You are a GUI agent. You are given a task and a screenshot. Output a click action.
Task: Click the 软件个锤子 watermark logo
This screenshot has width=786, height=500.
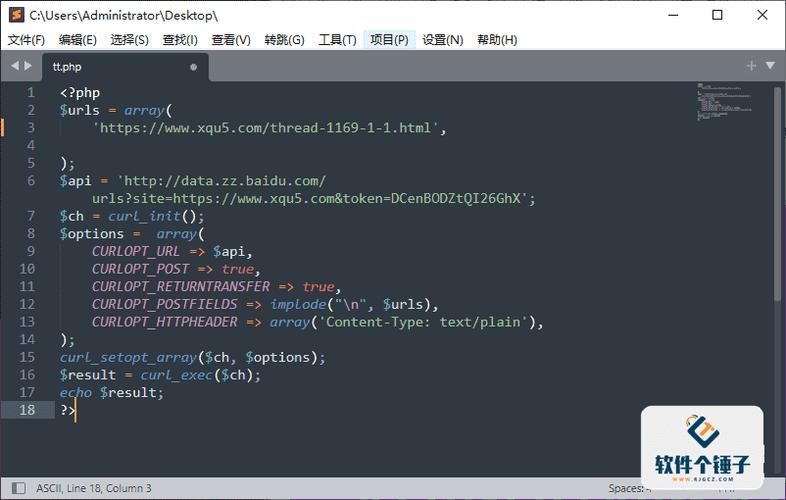702,444
